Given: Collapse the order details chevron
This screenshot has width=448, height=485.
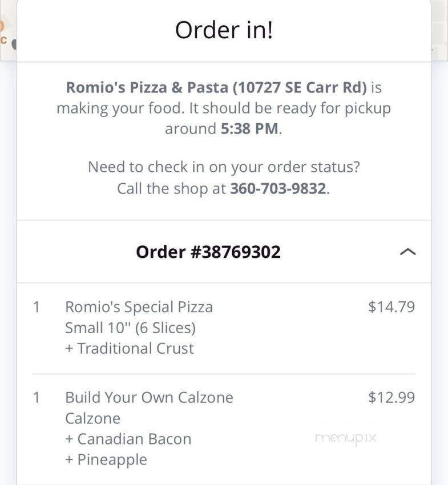Looking at the screenshot, I should 407,252.
